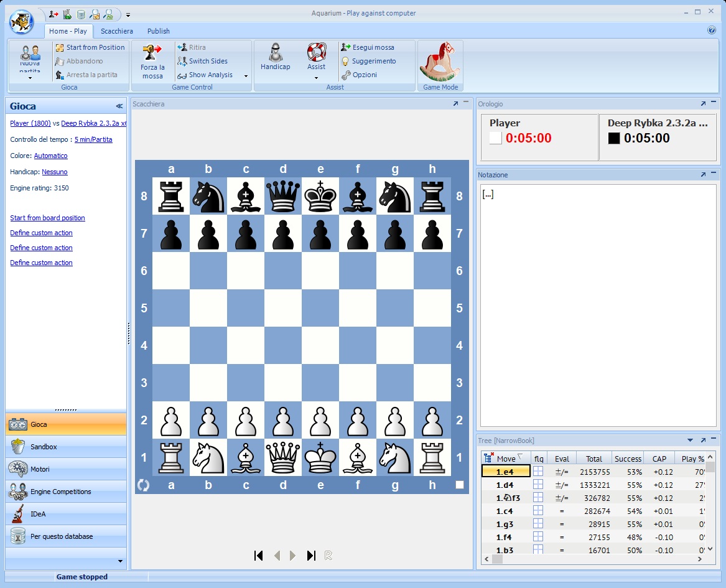Click the pawn with red arrow quick-access icon
Viewport: 726px width, 588px height.
[x=54, y=15]
